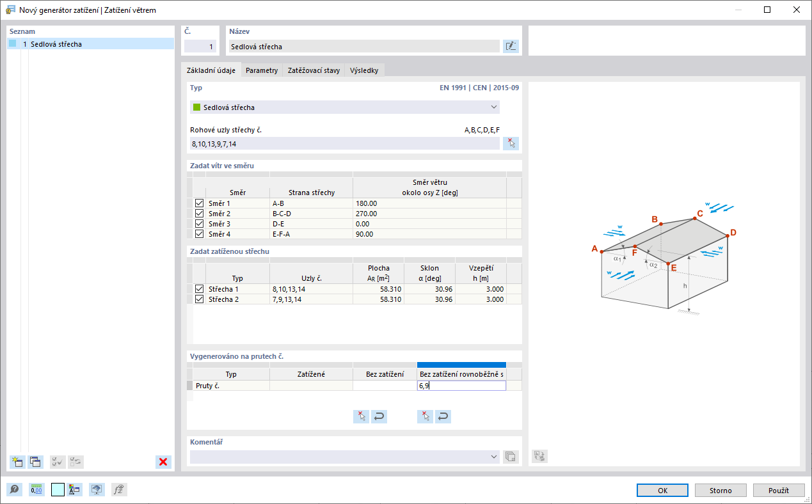This screenshot has width=812, height=504.
Task: Click the nodes cell 7,9,13,14
Action: [311, 299]
